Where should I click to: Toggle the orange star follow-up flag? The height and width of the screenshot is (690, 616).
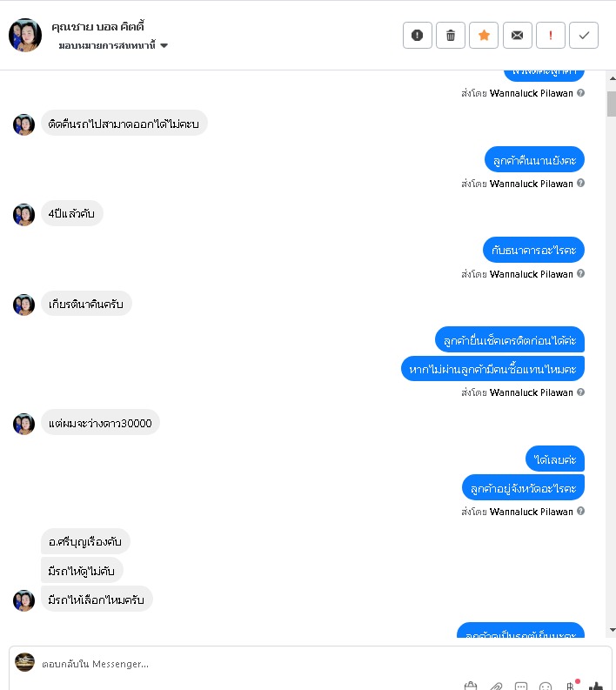point(484,35)
